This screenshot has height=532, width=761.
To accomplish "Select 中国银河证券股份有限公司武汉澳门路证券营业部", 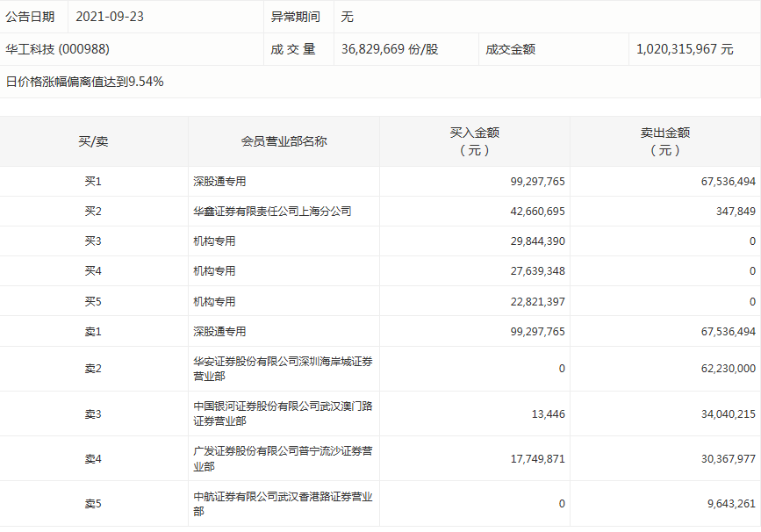I will pyautogui.click(x=283, y=413).
